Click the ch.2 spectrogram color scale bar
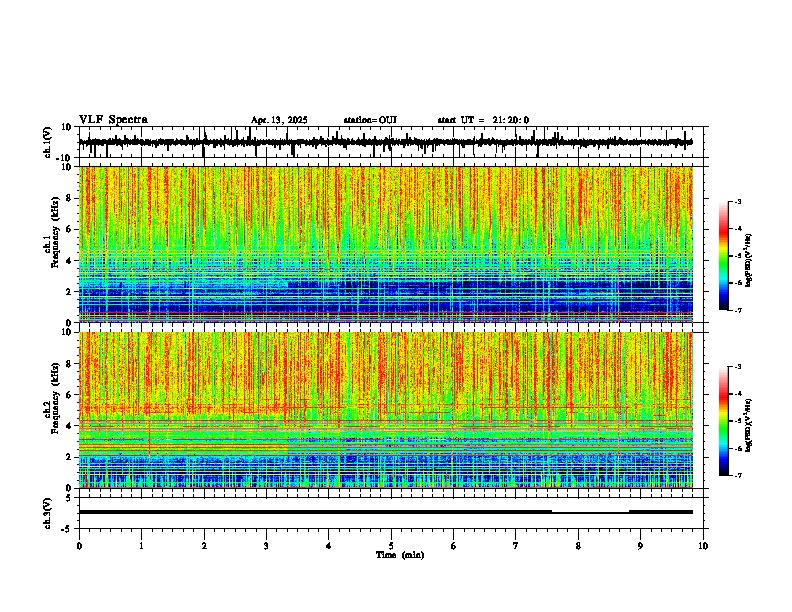Screen dimensions: 792x612 coord(724,421)
